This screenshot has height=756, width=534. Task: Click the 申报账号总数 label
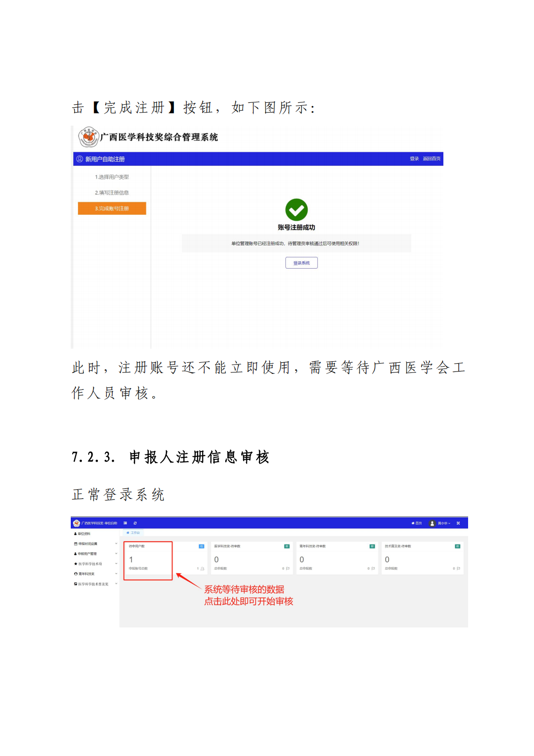[x=138, y=568]
